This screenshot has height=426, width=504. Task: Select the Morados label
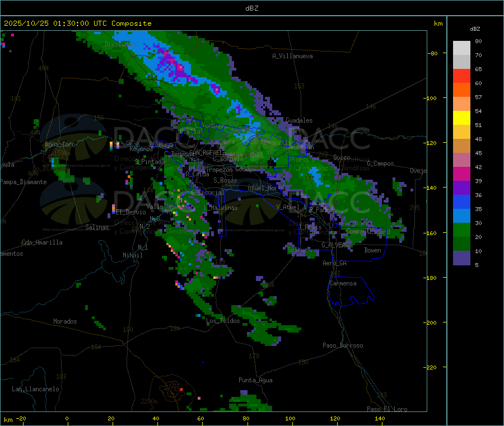click(65, 321)
